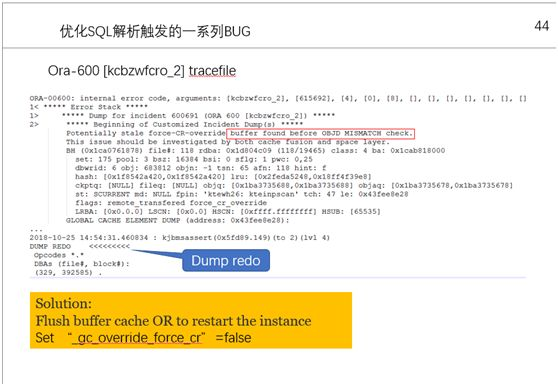Click 'Potentially stale force-CR-override' text
The width and height of the screenshot is (558, 386).
point(146,133)
